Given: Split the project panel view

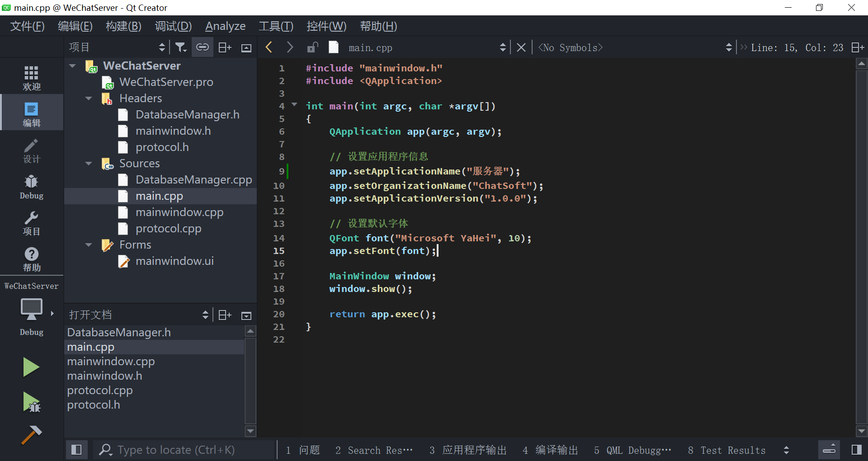Looking at the screenshot, I should point(225,47).
